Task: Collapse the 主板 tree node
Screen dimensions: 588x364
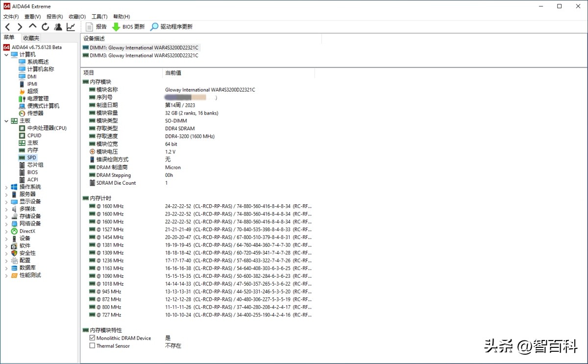Action: (x=6, y=121)
